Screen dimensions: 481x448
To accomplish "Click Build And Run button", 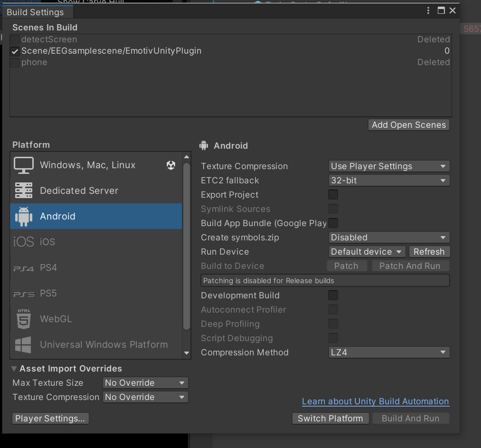I will [x=411, y=419].
